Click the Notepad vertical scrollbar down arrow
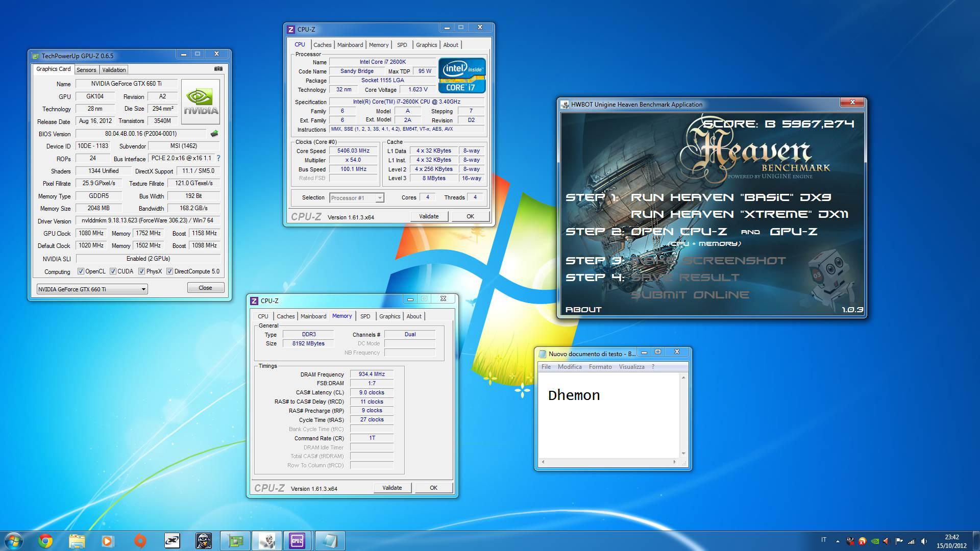 click(683, 454)
